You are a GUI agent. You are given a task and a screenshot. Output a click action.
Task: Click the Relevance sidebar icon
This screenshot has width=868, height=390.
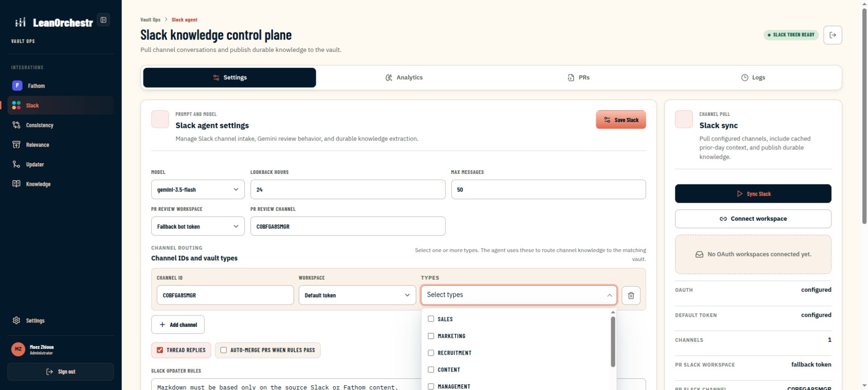17,144
